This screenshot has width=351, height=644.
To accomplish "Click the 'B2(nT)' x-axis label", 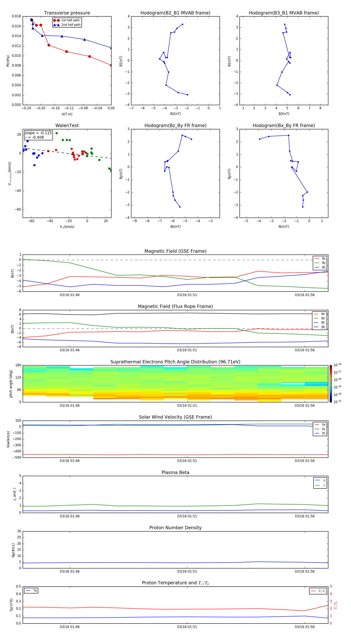I will pos(175,114).
